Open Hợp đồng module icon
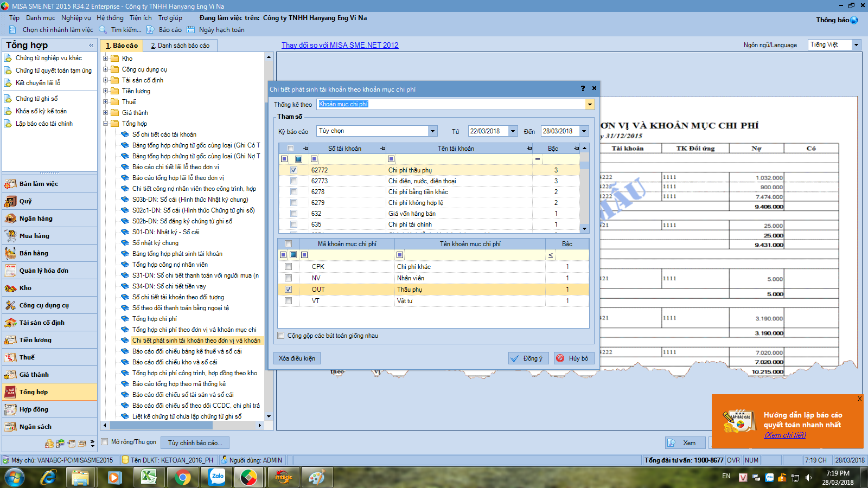The height and width of the screenshot is (488, 868). 10,409
